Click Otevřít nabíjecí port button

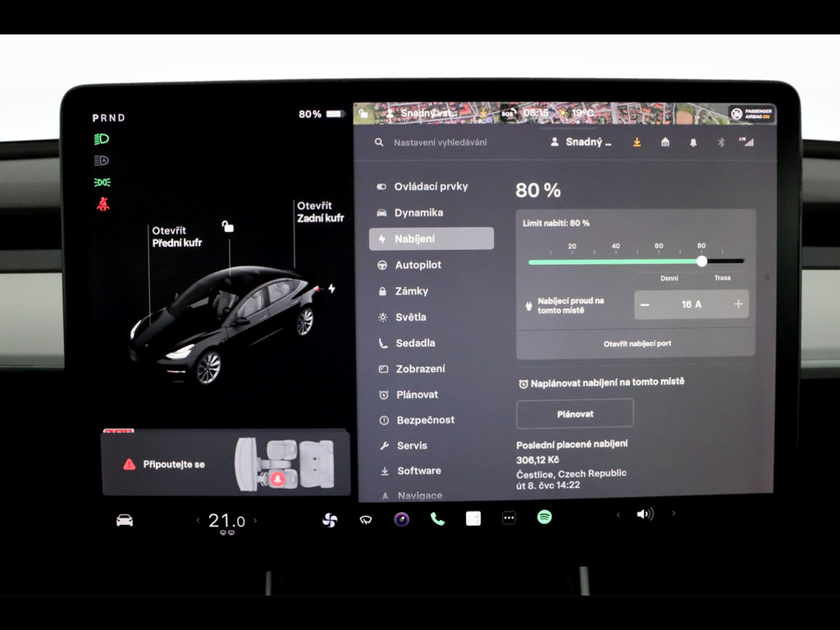click(637, 344)
